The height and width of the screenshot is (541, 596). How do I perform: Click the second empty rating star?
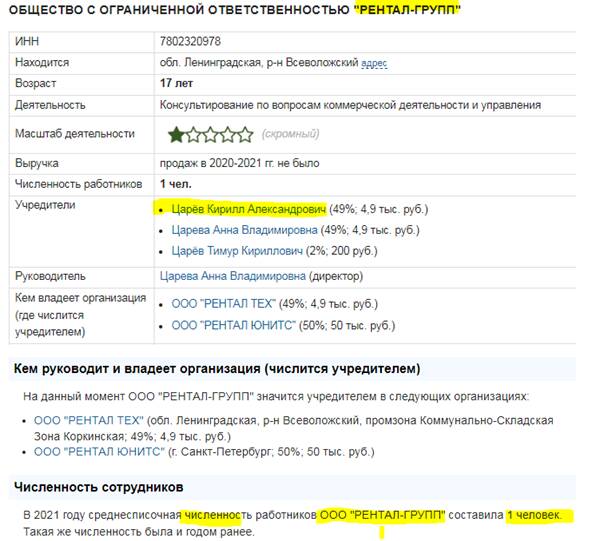[193, 135]
